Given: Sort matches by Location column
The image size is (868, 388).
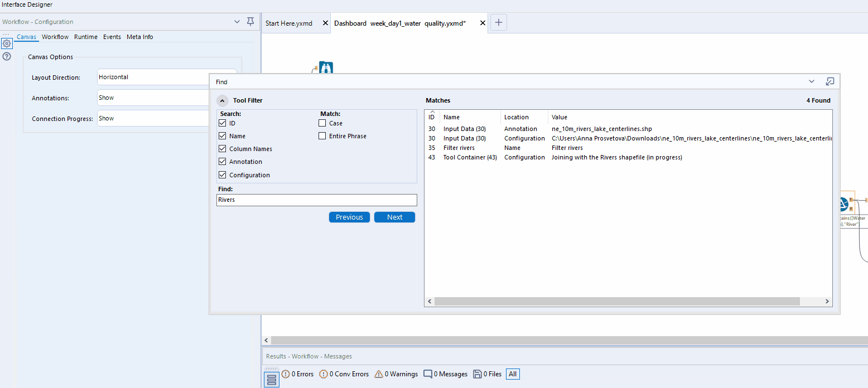Looking at the screenshot, I should (524, 117).
